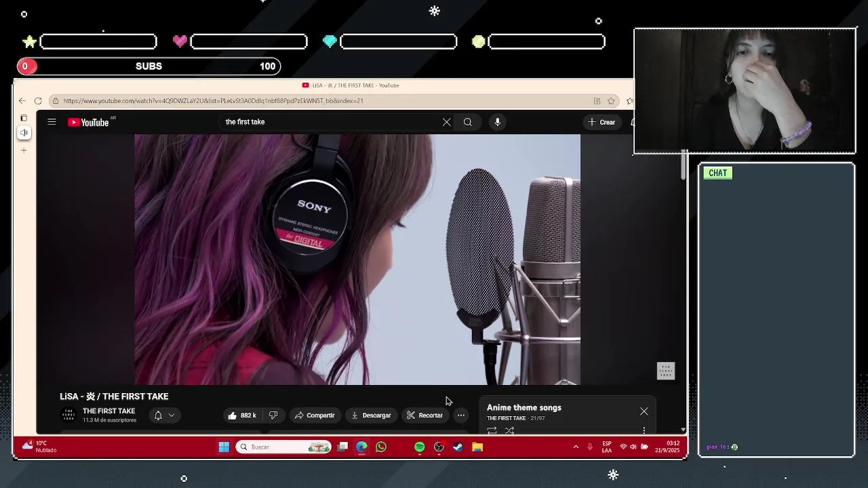
Task: Open the Windows Start menu
Action: [x=224, y=447]
